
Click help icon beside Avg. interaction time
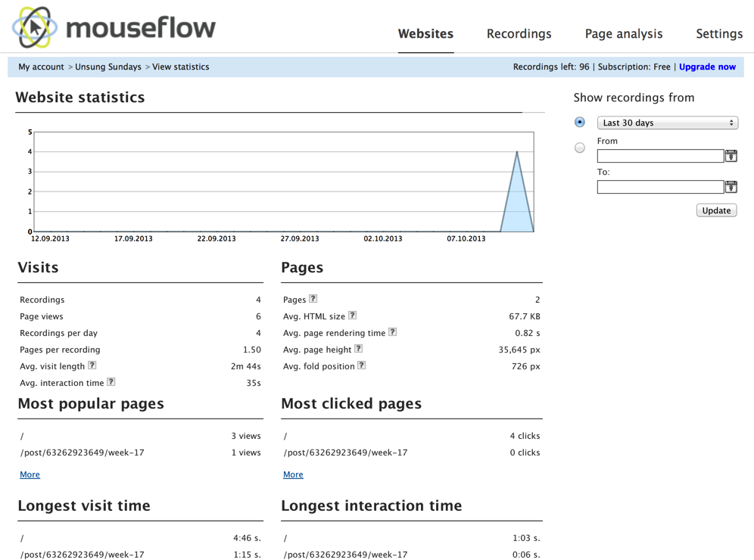pos(111,382)
